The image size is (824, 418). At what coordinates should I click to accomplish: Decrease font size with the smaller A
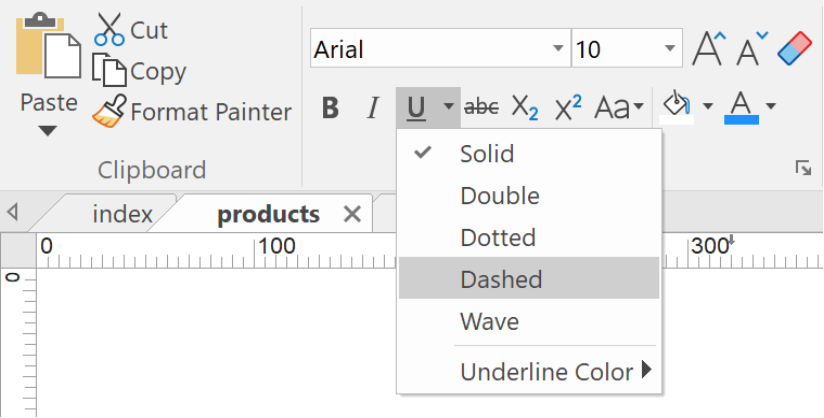pyautogui.click(x=751, y=48)
